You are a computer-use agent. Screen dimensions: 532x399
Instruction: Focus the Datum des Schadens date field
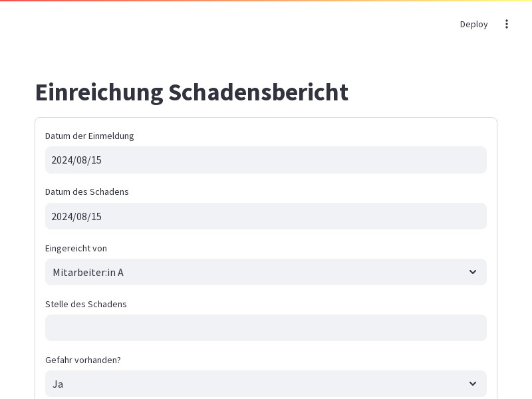pyautogui.click(x=265, y=216)
